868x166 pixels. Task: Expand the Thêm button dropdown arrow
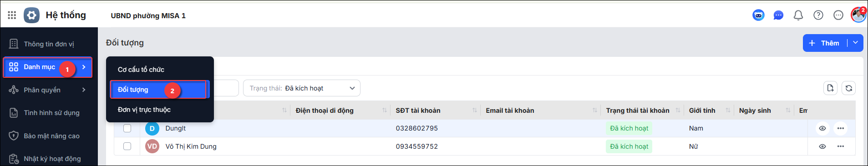(x=855, y=43)
